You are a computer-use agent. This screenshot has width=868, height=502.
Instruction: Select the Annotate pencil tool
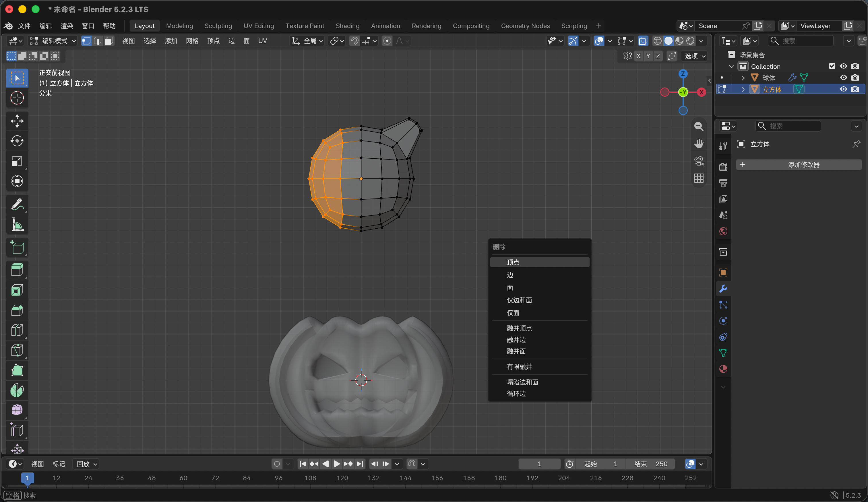click(17, 204)
